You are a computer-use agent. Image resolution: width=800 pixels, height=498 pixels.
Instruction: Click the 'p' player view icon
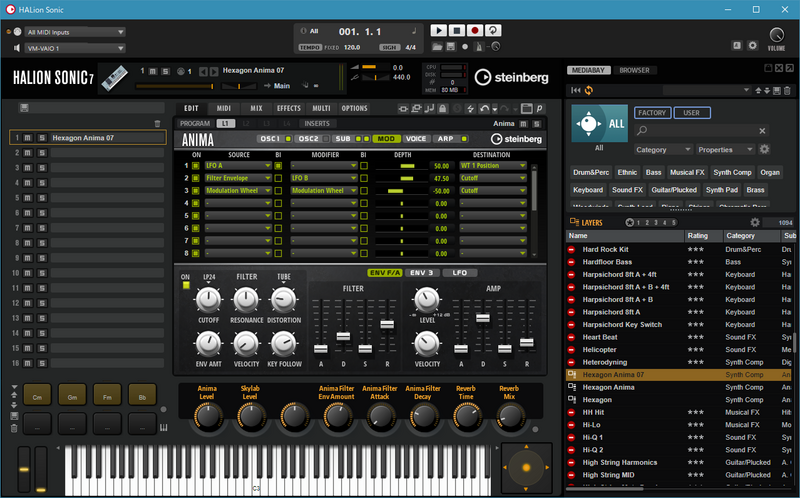click(x=539, y=108)
